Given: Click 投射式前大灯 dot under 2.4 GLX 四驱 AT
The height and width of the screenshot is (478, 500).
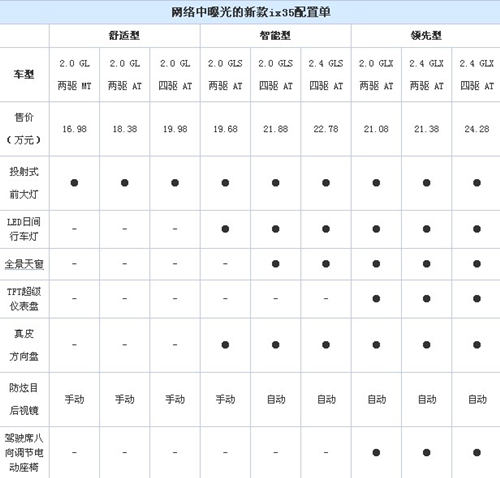Looking at the screenshot, I should click(477, 183).
